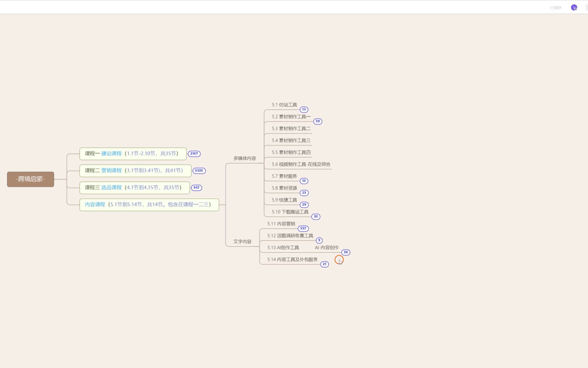This screenshot has width=588, height=368.
Task: Expand the 36 badge of AI-内容创作
Action: pos(345,252)
